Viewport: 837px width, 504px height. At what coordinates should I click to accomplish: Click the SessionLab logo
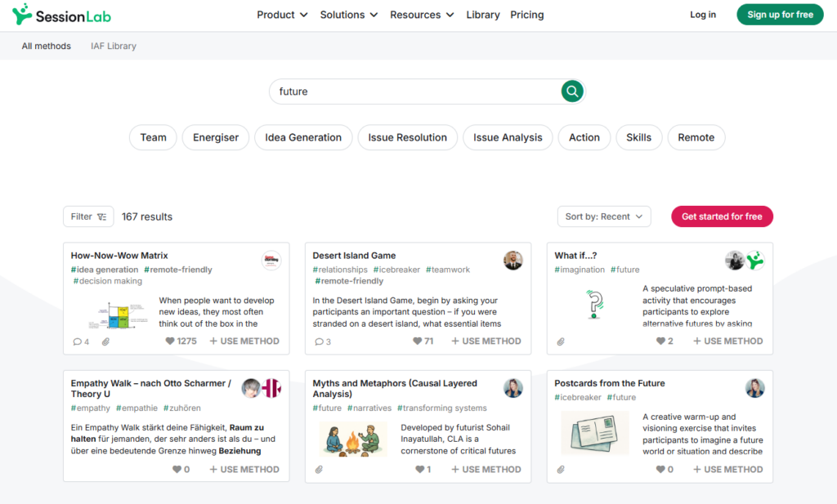tap(61, 15)
